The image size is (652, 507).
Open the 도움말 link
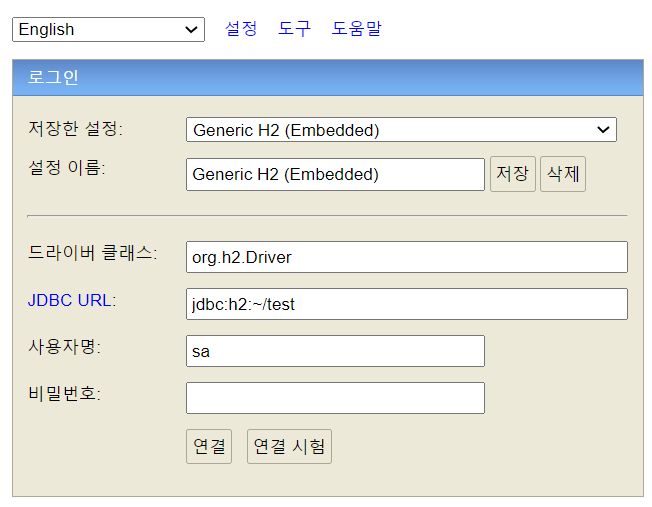[x=356, y=29]
